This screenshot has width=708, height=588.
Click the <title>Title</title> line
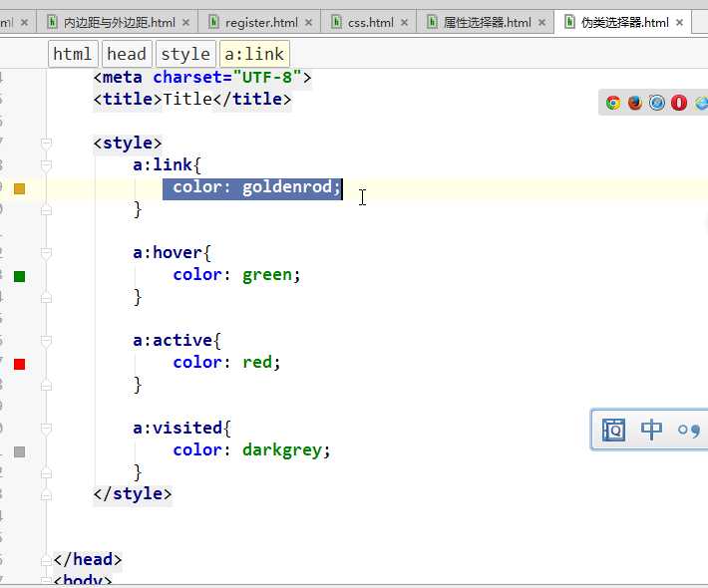point(192,100)
